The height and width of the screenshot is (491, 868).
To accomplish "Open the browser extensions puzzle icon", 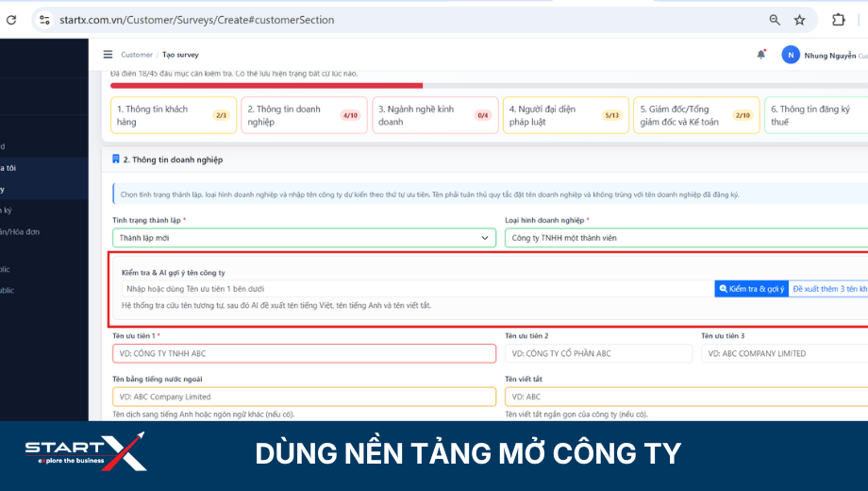I will click(x=838, y=20).
